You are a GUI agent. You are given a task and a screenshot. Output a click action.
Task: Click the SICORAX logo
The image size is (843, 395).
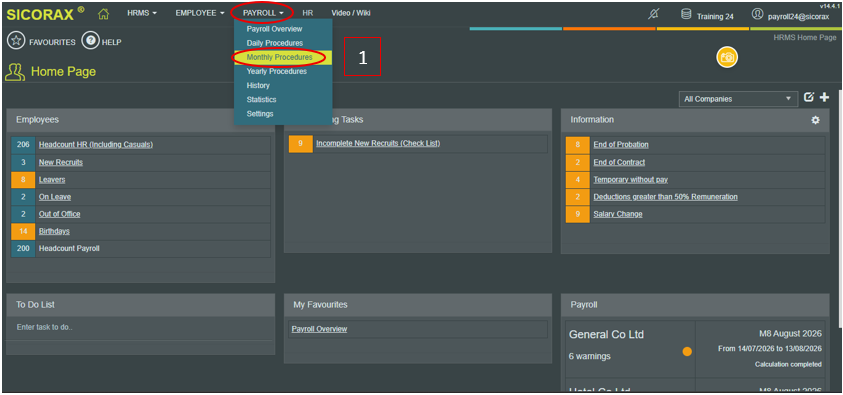(46, 14)
